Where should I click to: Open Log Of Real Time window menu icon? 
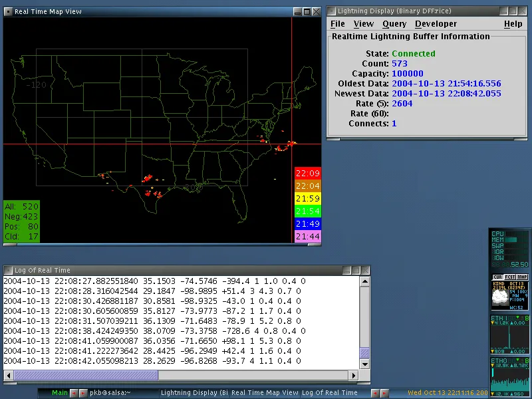pos(9,271)
